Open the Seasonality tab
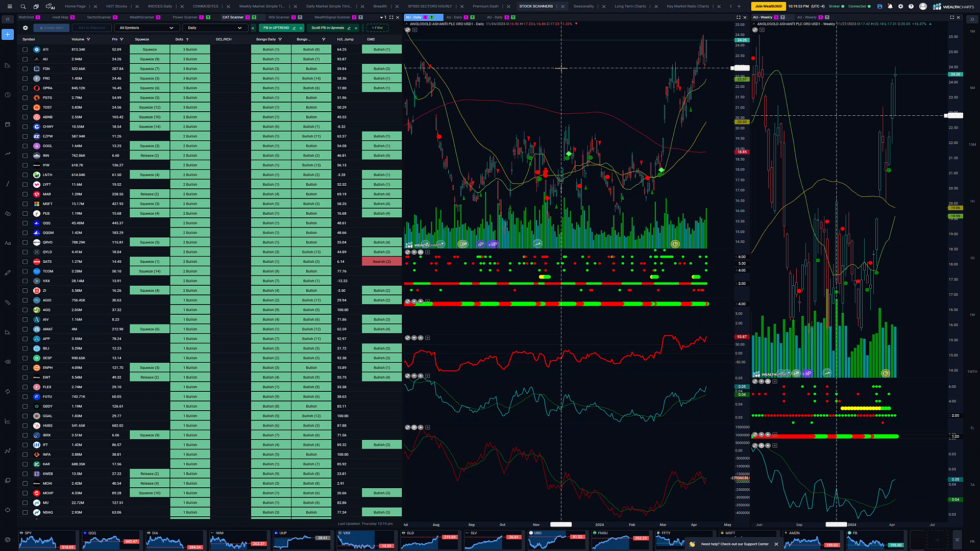This screenshot has height=551, width=980. click(x=583, y=7)
